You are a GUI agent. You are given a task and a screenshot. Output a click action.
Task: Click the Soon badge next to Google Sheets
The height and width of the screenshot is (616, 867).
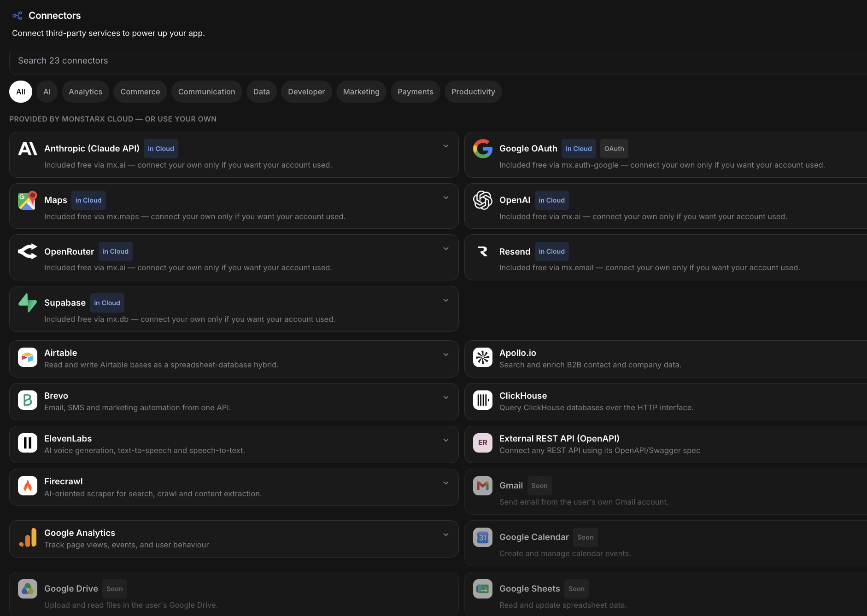point(576,589)
